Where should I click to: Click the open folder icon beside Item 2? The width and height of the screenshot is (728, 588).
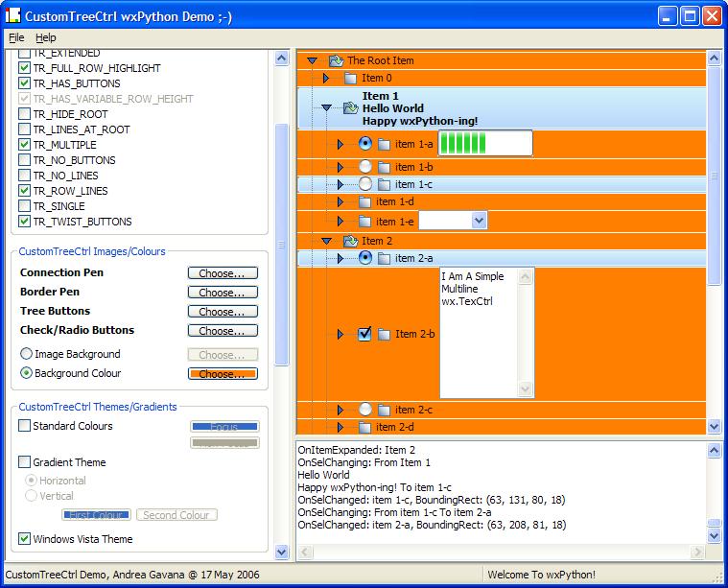point(350,241)
